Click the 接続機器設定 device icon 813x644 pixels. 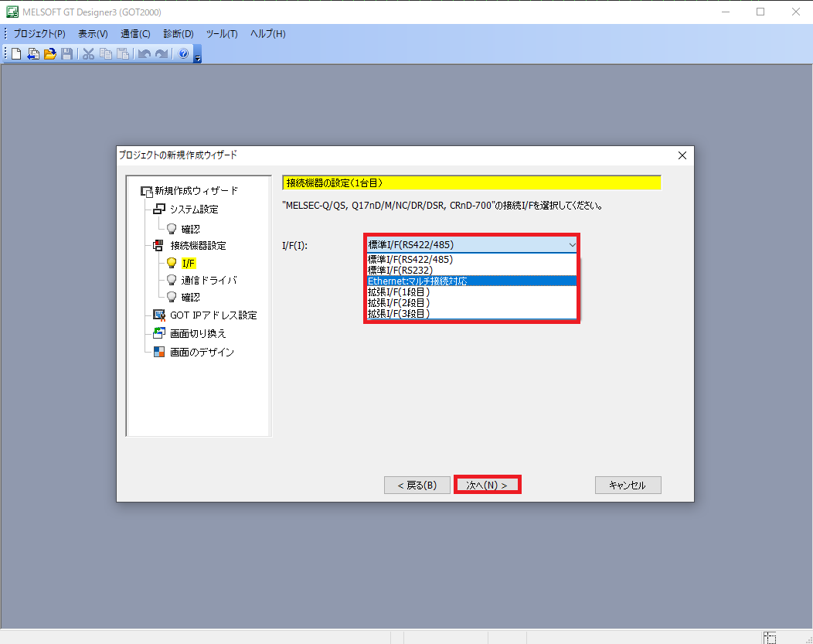(158, 246)
